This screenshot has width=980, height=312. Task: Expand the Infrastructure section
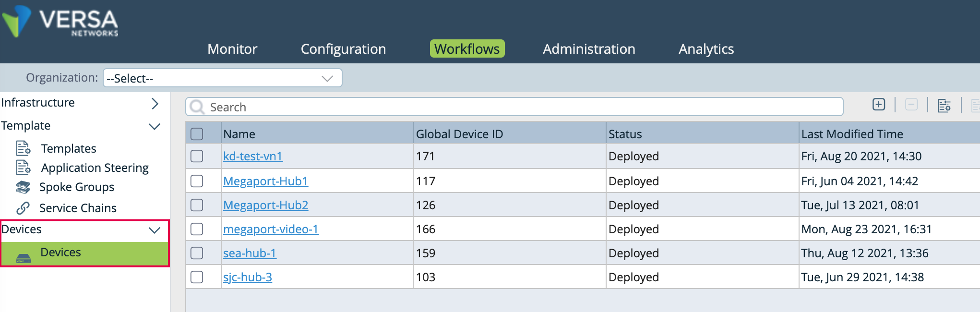155,103
